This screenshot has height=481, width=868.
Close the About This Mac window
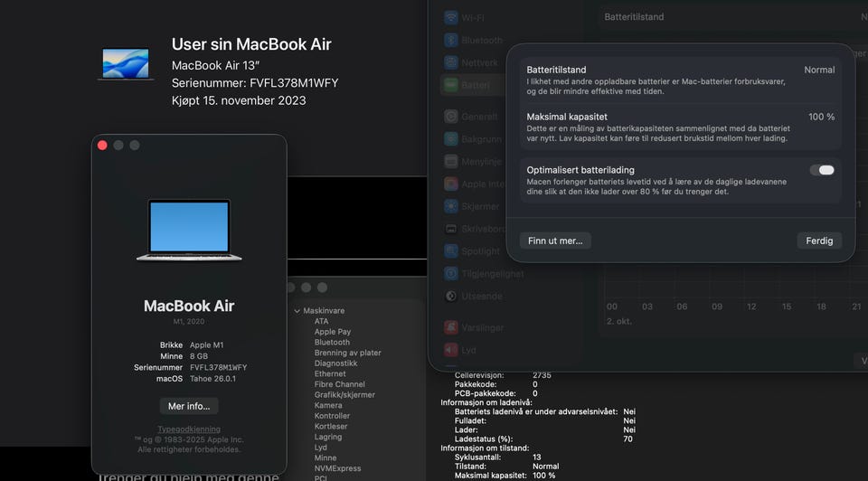pyautogui.click(x=102, y=145)
